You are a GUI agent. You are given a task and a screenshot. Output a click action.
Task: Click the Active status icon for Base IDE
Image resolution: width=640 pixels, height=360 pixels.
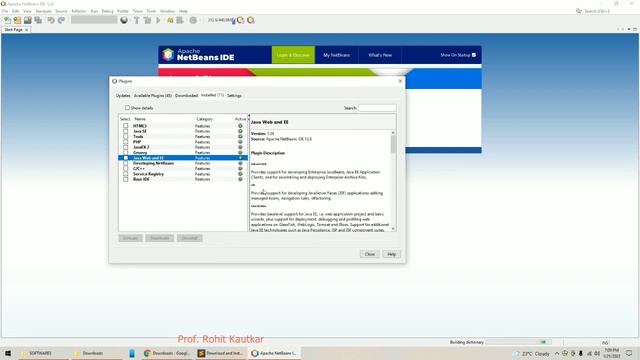tap(240, 179)
